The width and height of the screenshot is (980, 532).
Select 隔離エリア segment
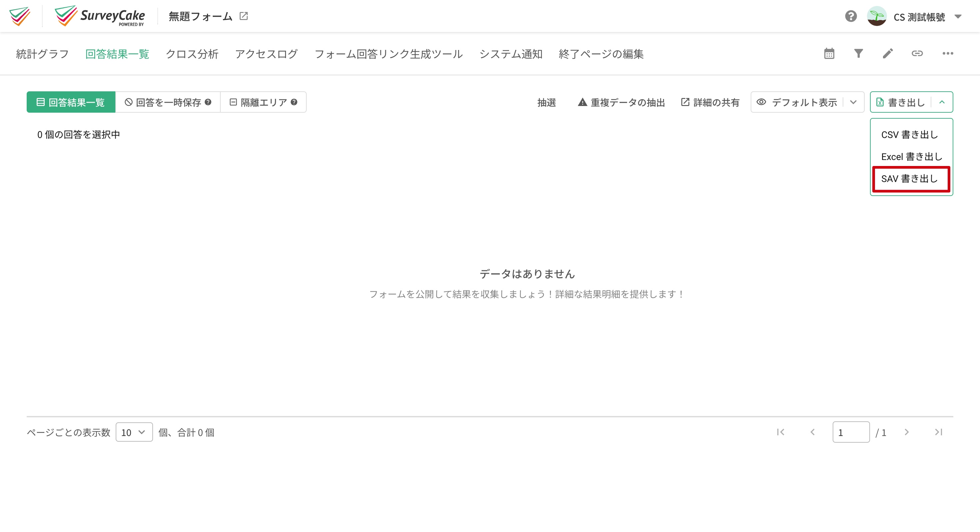(x=263, y=102)
